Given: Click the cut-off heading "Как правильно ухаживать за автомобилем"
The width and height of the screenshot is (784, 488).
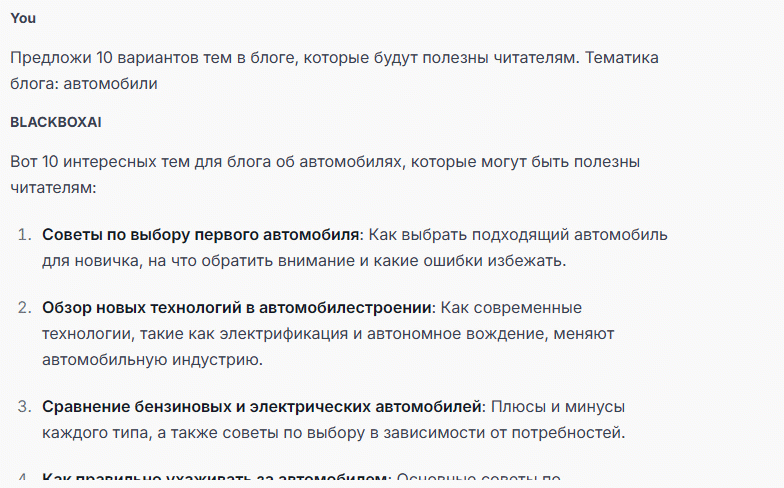Looking at the screenshot, I should tap(214, 480).
